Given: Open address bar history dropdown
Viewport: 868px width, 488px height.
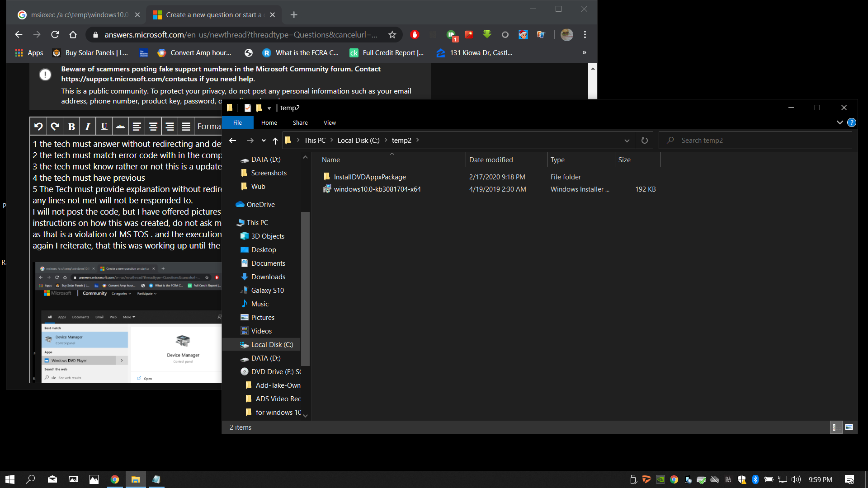Looking at the screenshot, I should pos(627,141).
